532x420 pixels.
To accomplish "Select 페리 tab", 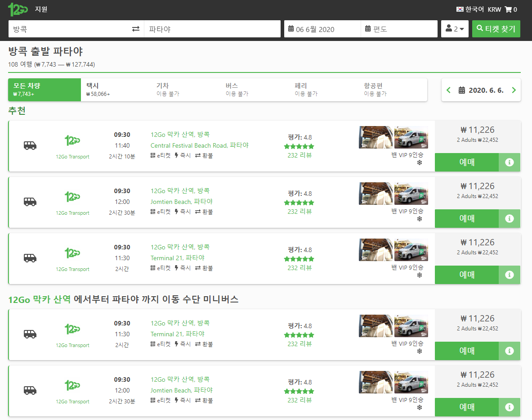I will pos(324,90).
